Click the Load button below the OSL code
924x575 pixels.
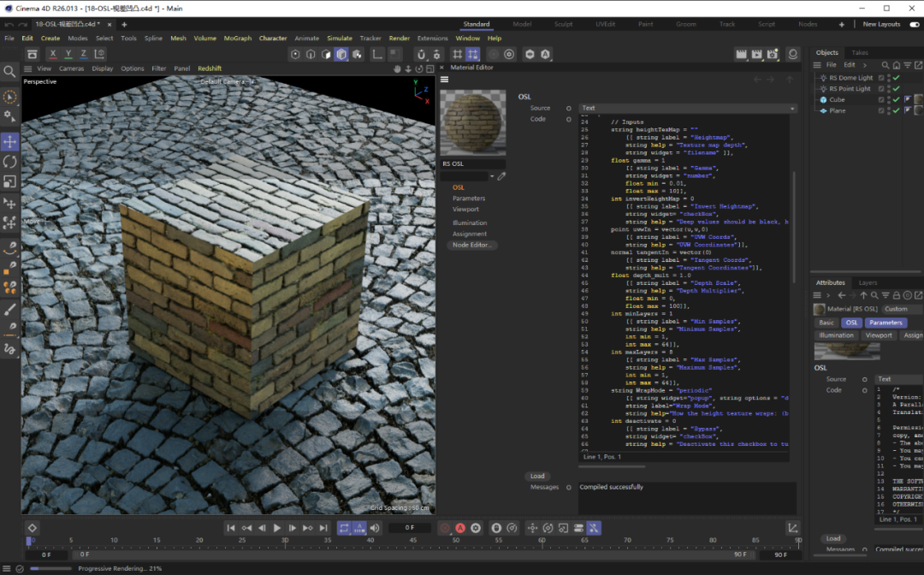(537, 476)
